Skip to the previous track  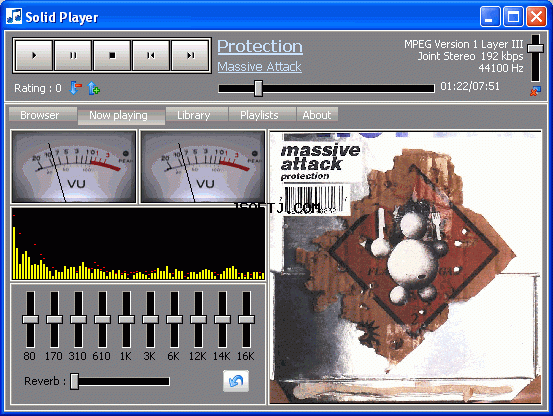point(151,55)
